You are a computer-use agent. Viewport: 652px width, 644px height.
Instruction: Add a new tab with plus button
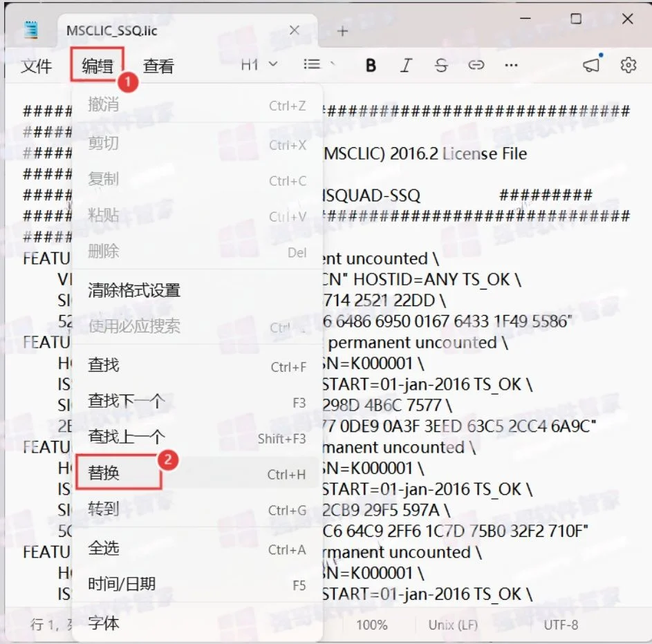tap(343, 31)
